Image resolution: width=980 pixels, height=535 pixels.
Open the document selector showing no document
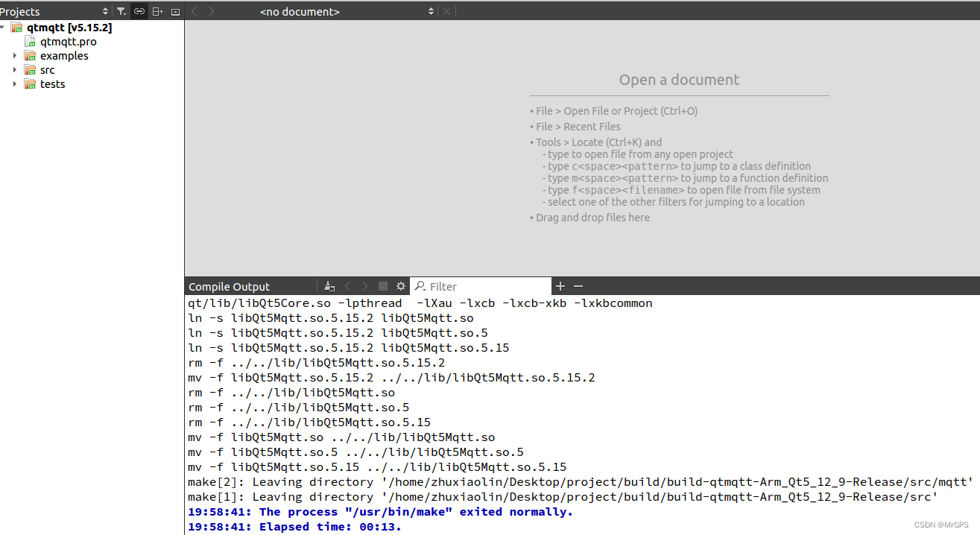(x=300, y=11)
